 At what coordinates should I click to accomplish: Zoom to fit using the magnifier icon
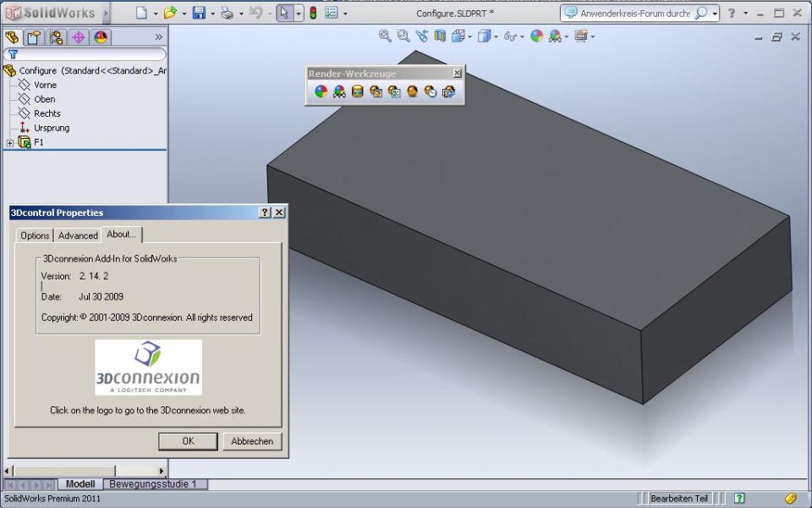pyautogui.click(x=385, y=36)
